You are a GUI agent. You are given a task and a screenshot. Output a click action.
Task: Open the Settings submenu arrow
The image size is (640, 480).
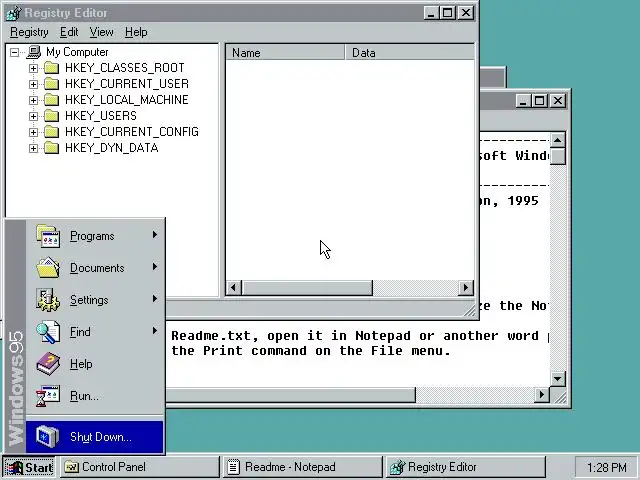pos(155,299)
